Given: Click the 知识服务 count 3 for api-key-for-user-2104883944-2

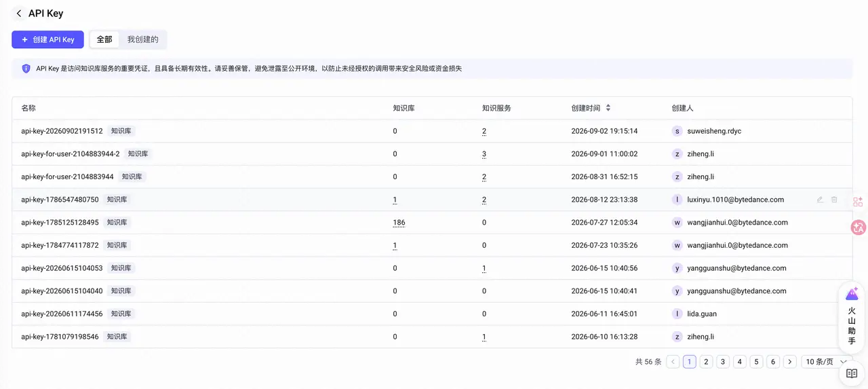Looking at the screenshot, I should 484,154.
